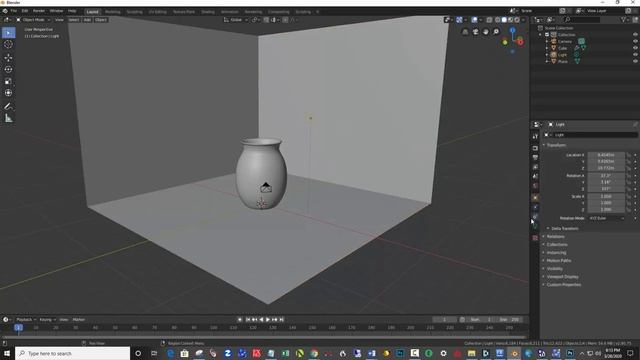The image size is (640, 360).
Task: Switch to rendered viewport shading
Action: pyautogui.click(x=517, y=20)
